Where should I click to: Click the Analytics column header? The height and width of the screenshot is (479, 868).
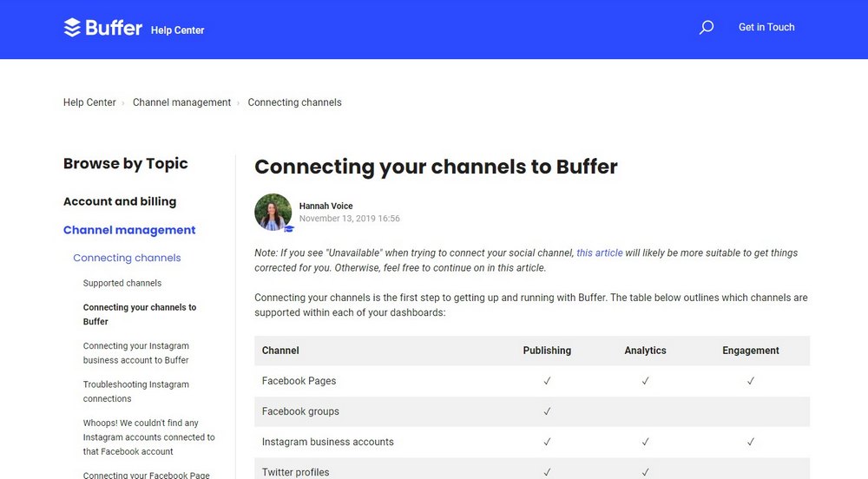click(645, 351)
